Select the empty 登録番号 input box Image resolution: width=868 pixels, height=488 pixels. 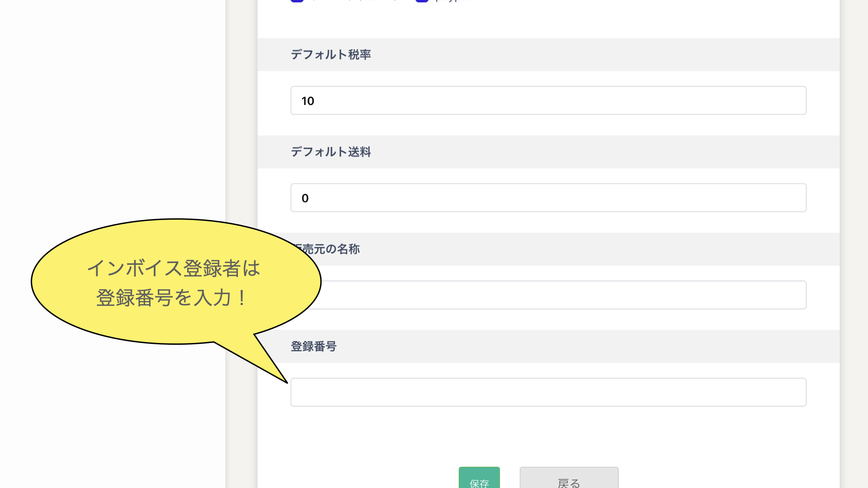pos(548,392)
